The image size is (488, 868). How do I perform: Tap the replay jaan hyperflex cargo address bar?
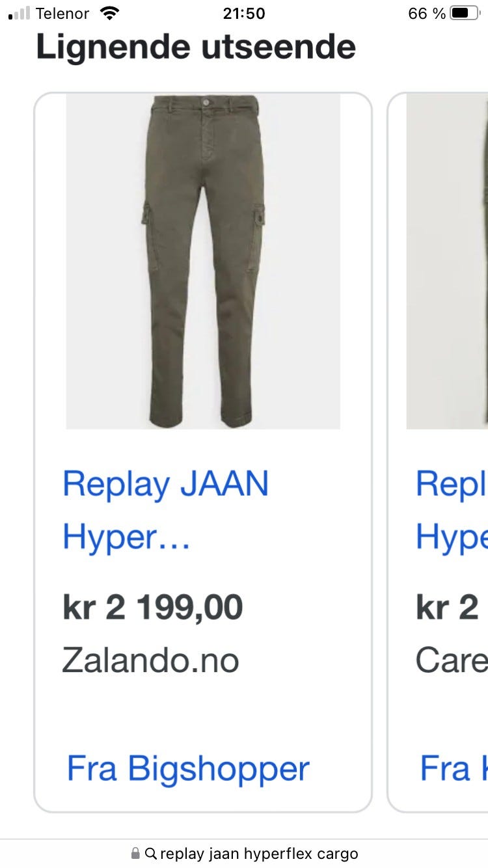[x=244, y=853]
